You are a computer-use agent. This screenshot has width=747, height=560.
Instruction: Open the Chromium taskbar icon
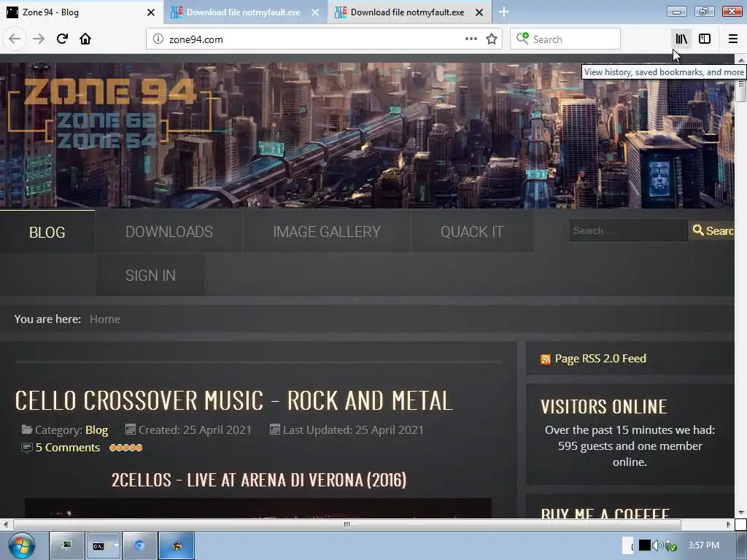coord(139,545)
